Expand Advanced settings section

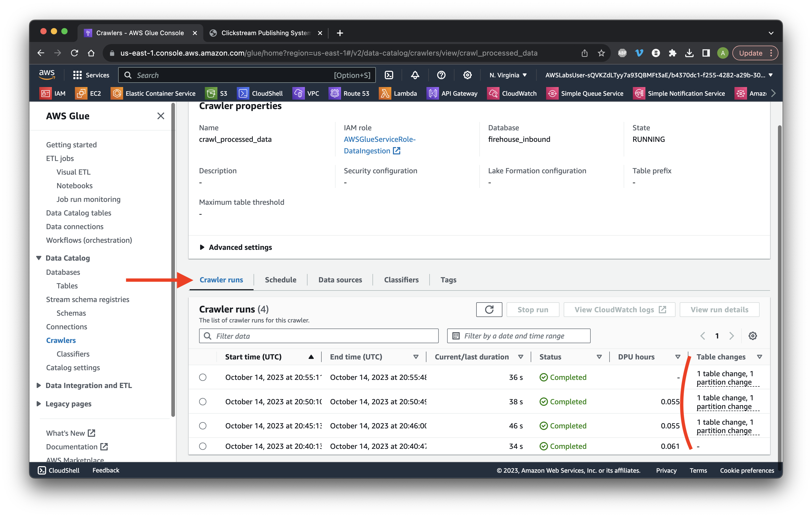(x=236, y=247)
